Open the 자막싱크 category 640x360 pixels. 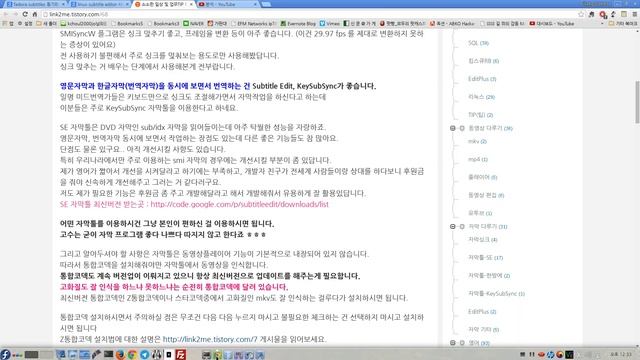482,240
